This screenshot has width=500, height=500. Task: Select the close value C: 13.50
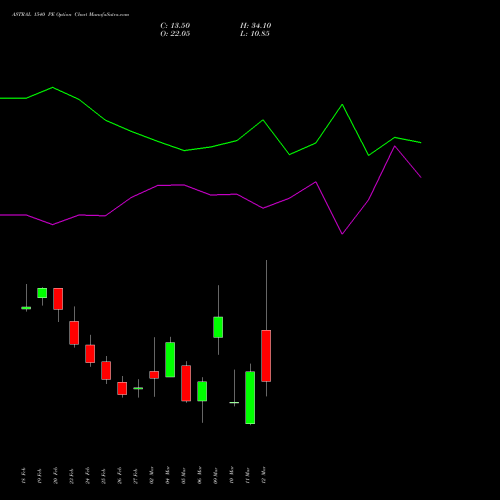[175, 26]
